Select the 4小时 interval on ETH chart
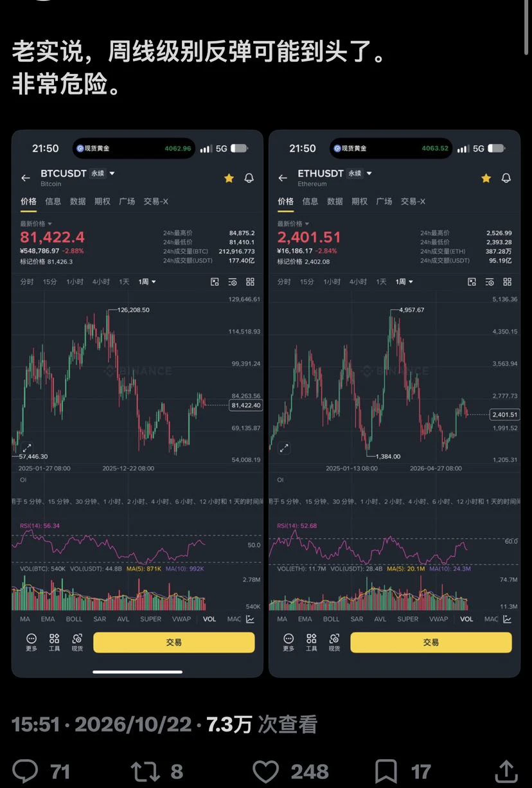Viewport: 532px width, 788px height. [x=358, y=282]
